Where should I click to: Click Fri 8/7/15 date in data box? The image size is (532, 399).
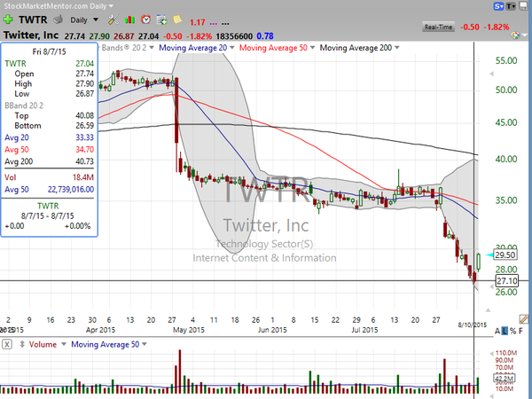(x=49, y=51)
